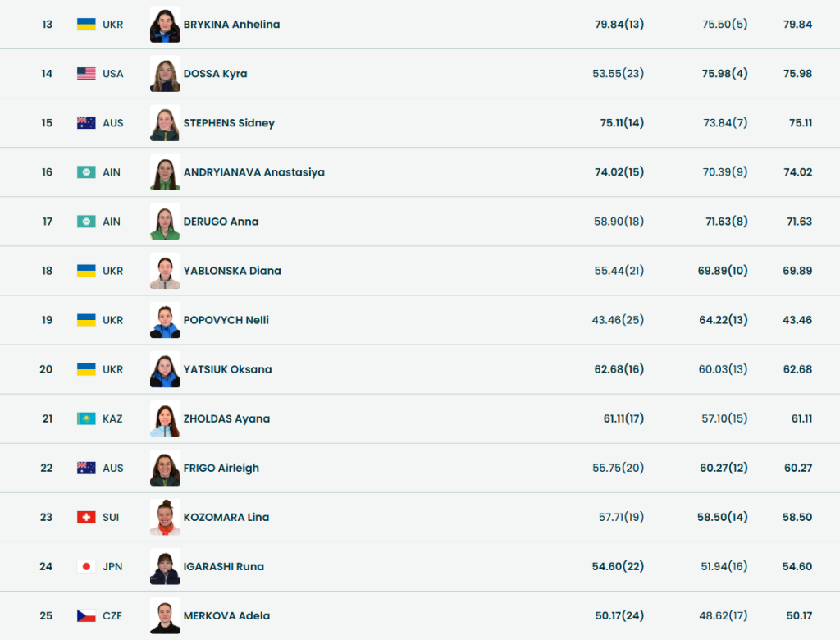Screen dimensions: 840x640
Task: Click the AIN flag icon beside ANDRYIANAVA Anastasiya
Action: tap(86, 172)
